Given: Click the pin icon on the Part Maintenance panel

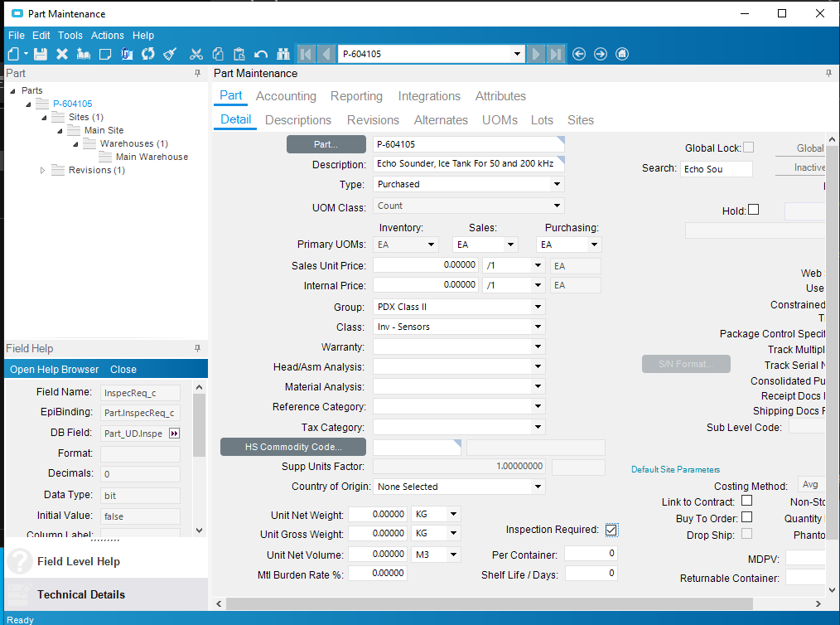Looking at the screenshot, I should click(x=828, y=74).
